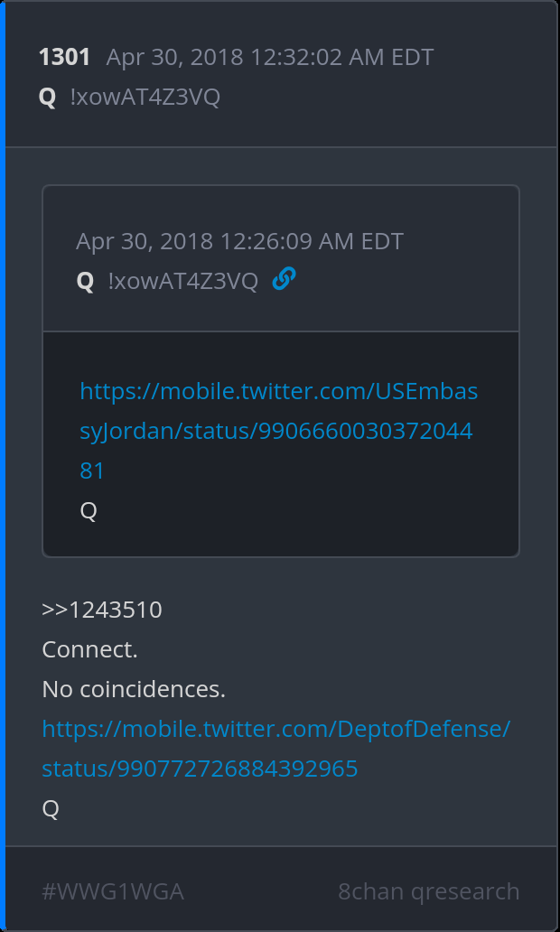Viewport: 560px width, 932px height.
Task: Click the 12:32:02 AM EDT post timestamp
Action: click(x=269, y=58)
